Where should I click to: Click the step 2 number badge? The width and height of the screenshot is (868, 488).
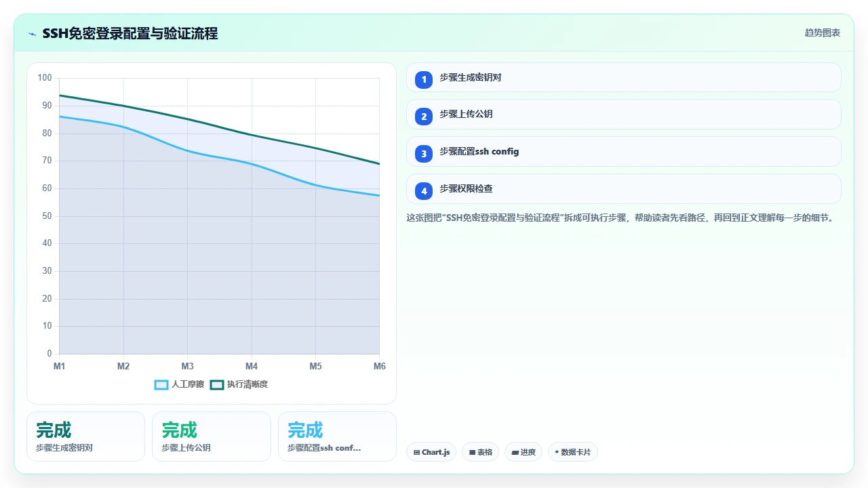(424, 117)
